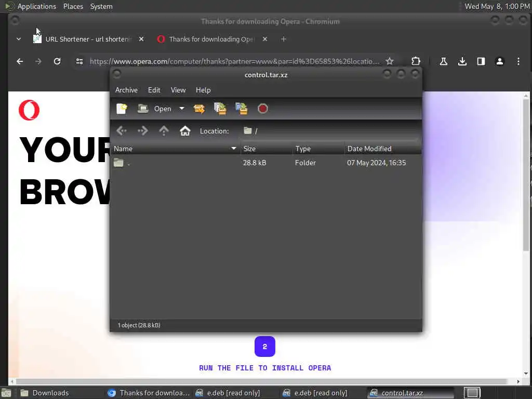Sort by Date Modified column header

click(383, 149)
